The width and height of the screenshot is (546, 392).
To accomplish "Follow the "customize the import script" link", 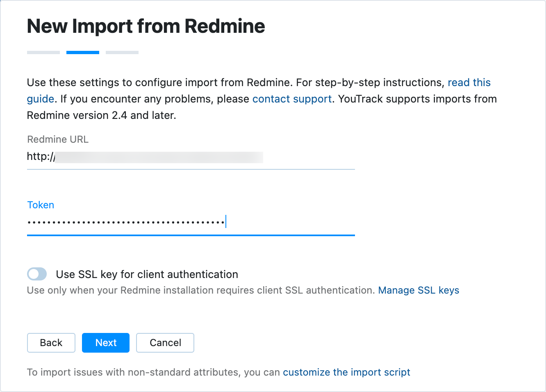I will tap(346, 372).
